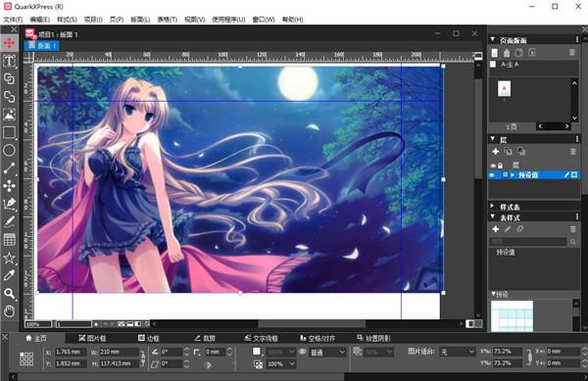
Task: Switch to the Frame tab
Action: pos(149,338)
